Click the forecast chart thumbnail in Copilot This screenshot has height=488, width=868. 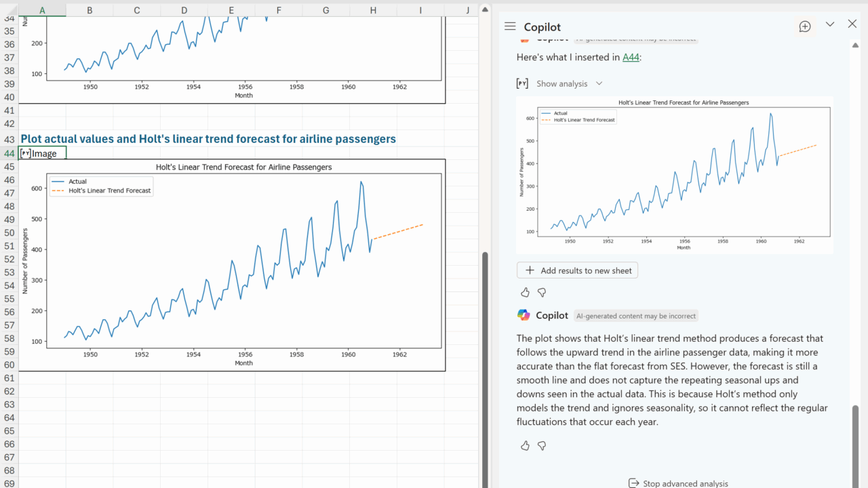click(x=675, y=175)
